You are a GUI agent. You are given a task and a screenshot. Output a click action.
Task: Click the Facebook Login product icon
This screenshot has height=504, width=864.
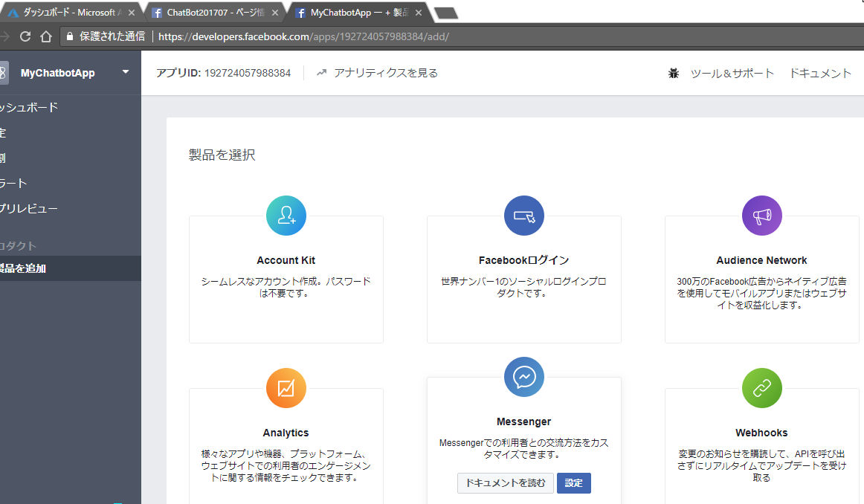pyautogui.click(x=524, y=216)
